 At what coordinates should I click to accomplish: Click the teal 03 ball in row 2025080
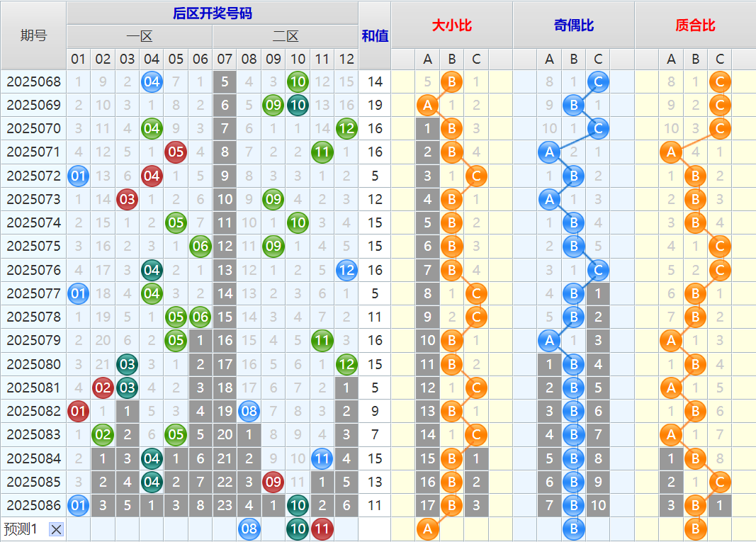pyautogui.click(x=128, y=364)
